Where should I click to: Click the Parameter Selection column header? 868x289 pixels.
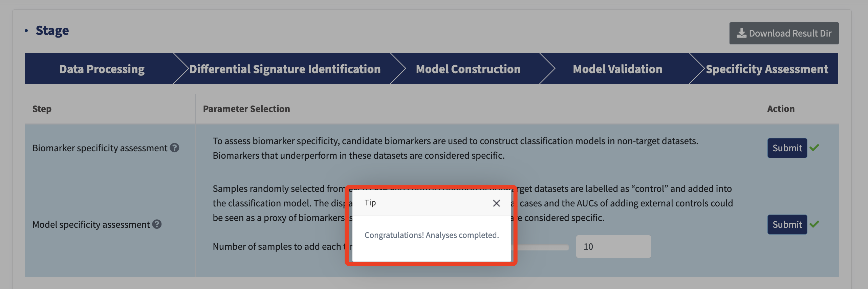(x=246, y=109)
